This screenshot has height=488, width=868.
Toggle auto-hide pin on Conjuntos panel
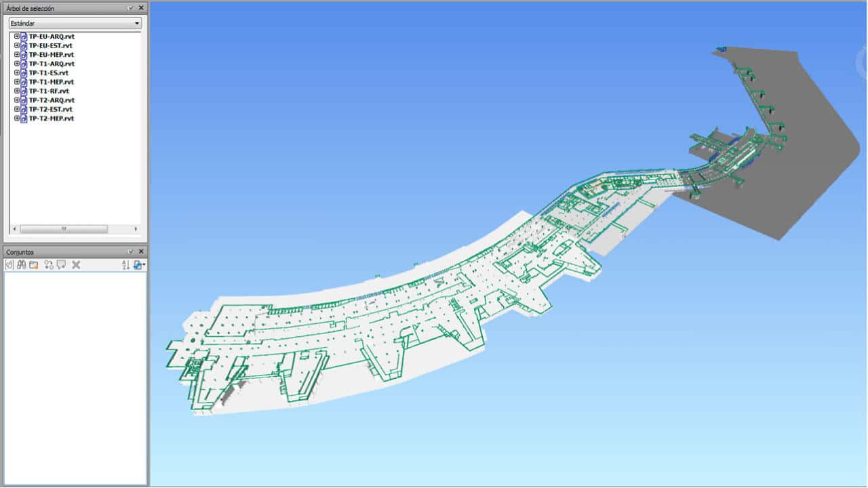[x=131, y=252]
